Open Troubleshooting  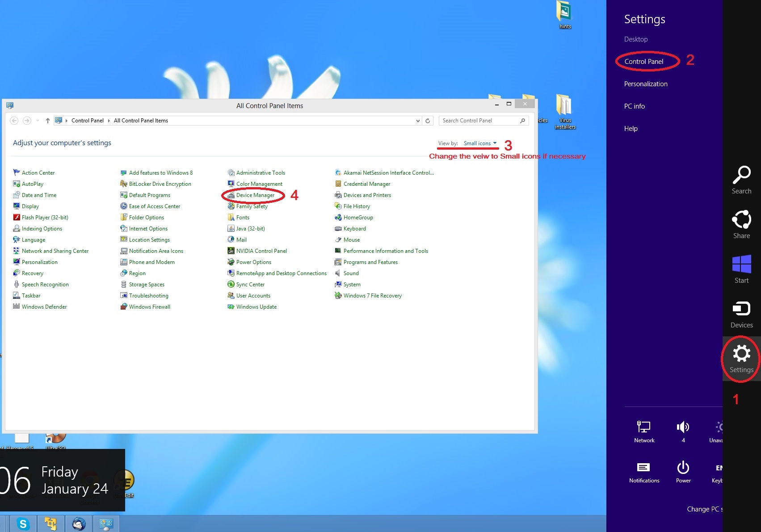click(x=148, y=296)
